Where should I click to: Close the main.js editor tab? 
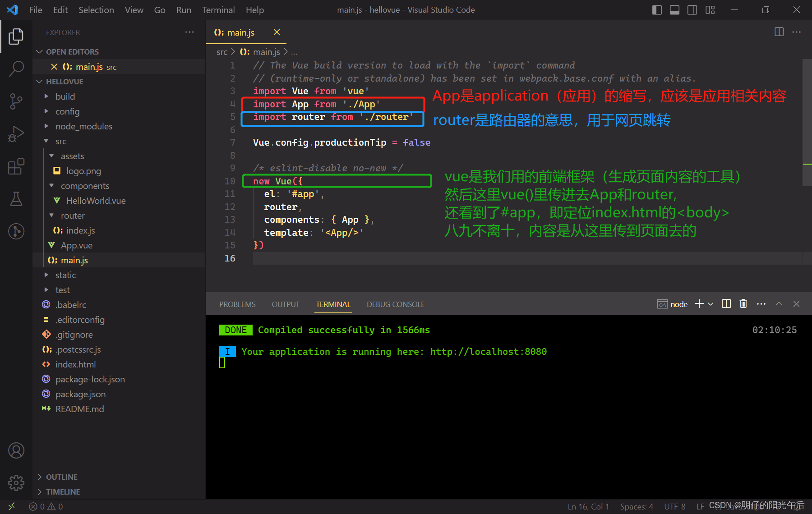(277, 32)
